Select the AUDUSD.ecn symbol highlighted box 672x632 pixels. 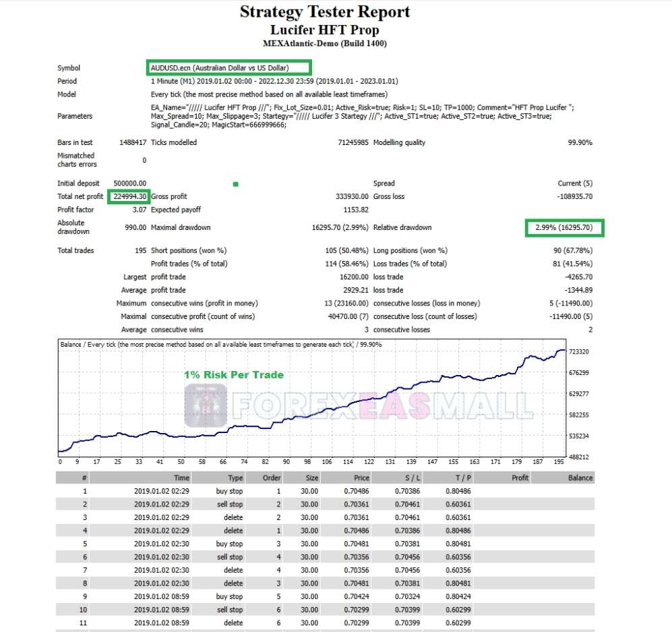tap(229, 67)
